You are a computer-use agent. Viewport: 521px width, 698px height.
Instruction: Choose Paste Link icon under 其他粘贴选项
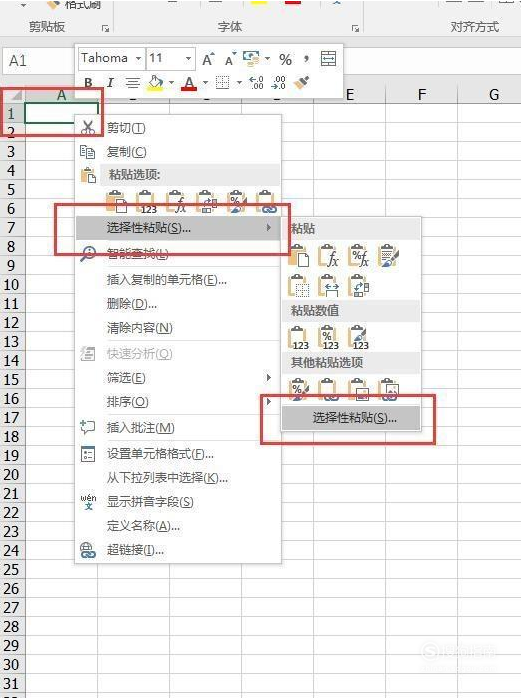329,389
